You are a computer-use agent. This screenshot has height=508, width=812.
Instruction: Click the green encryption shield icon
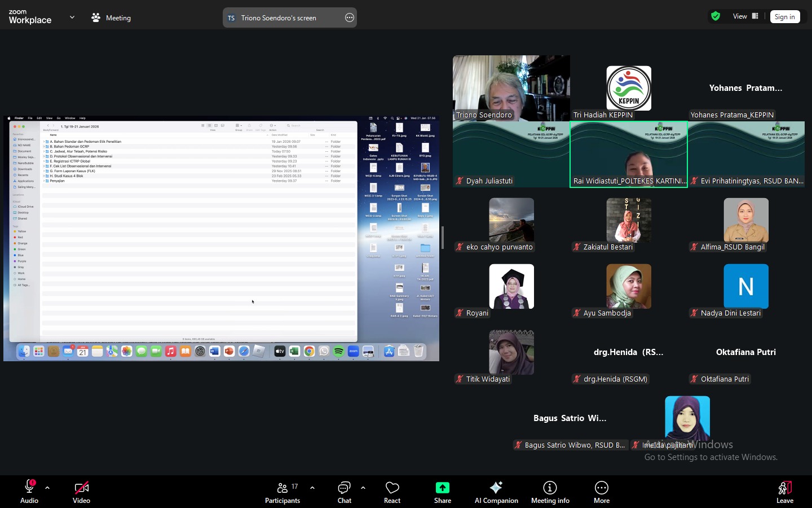(x=716, y=16)
